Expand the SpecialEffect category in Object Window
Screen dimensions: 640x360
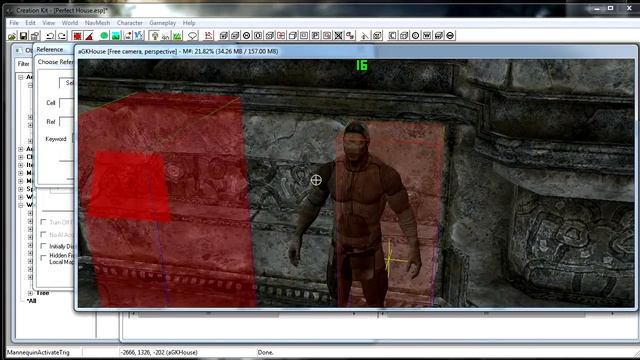click(21, 189)
